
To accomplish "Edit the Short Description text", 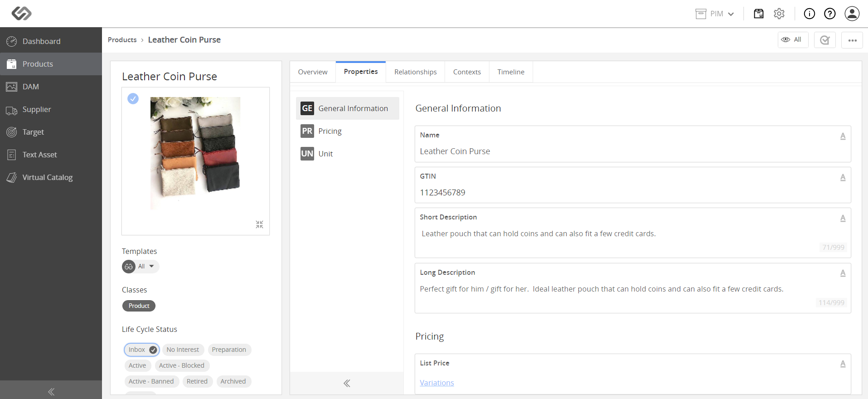I will [x=633, y=234].
